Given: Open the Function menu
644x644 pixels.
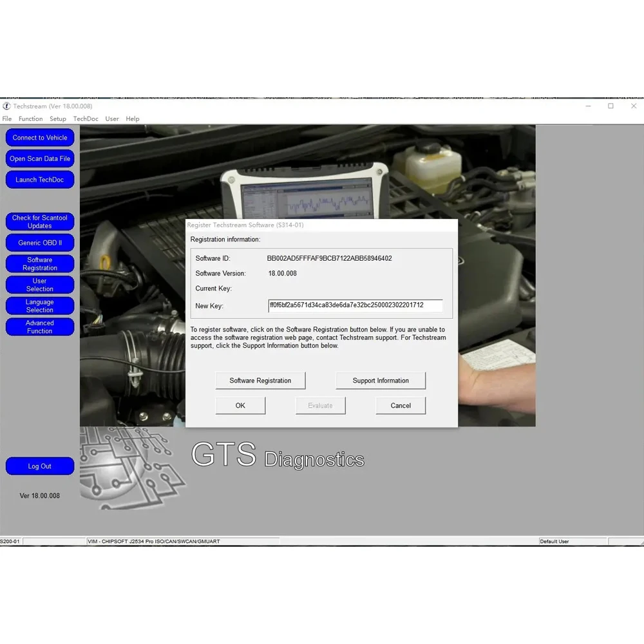Looking at the screenshot, I should coord(30,118).
